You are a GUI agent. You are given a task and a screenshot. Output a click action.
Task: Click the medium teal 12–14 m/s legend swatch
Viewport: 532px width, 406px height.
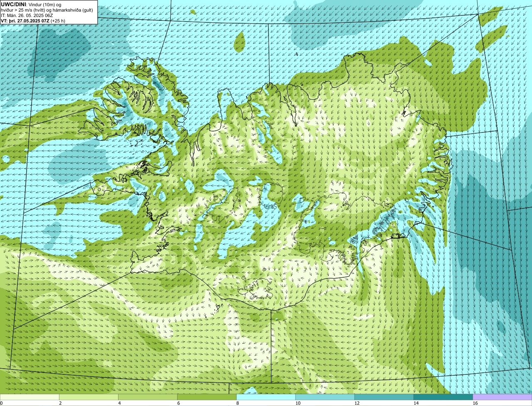384,397
